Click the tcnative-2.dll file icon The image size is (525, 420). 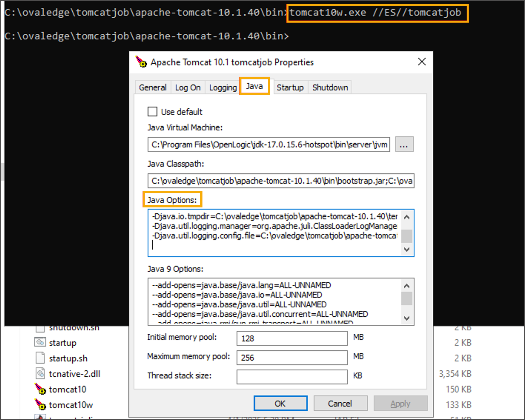(40, 373)
